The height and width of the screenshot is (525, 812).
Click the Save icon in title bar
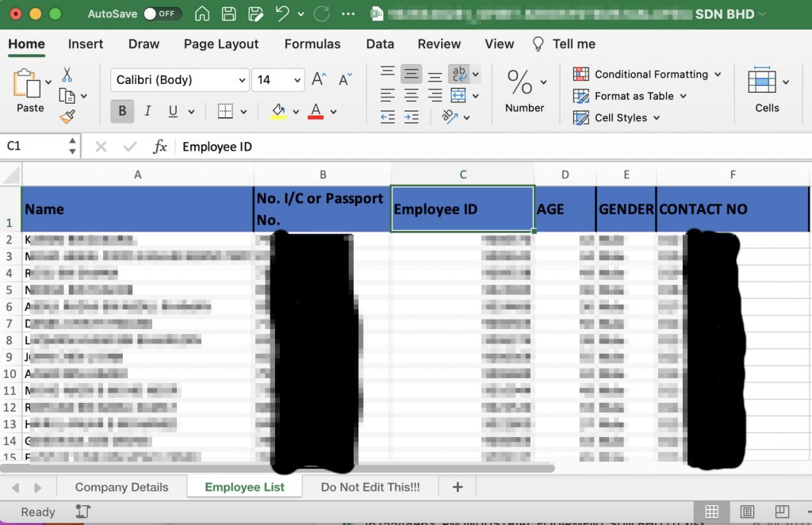[229, 14]
